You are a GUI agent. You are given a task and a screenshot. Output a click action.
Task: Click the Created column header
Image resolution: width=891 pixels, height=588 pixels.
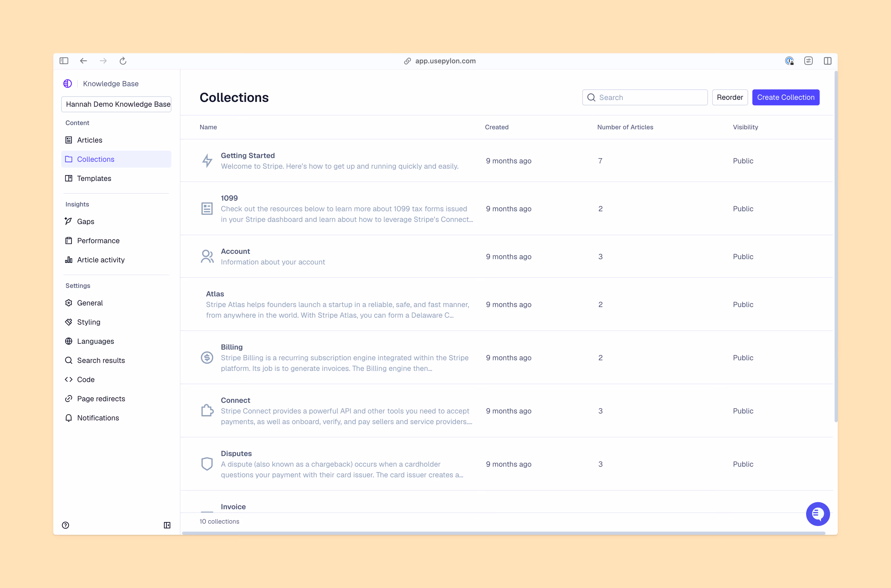pyautogui.click(x=497, y=127)
